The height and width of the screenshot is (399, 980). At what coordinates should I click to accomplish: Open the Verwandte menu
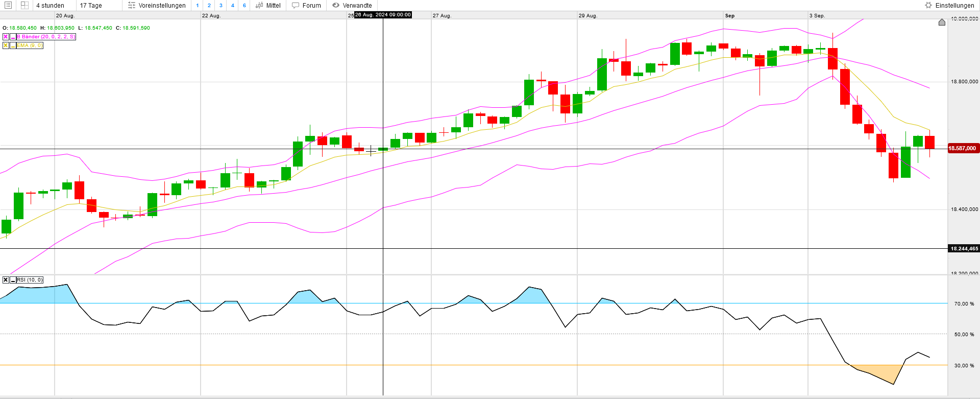352,6
